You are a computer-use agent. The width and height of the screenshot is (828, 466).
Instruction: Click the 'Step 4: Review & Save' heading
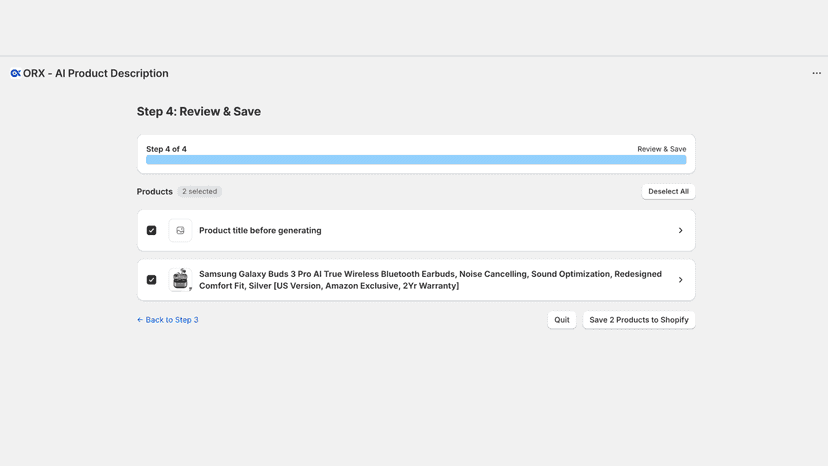tap(199, 111)
